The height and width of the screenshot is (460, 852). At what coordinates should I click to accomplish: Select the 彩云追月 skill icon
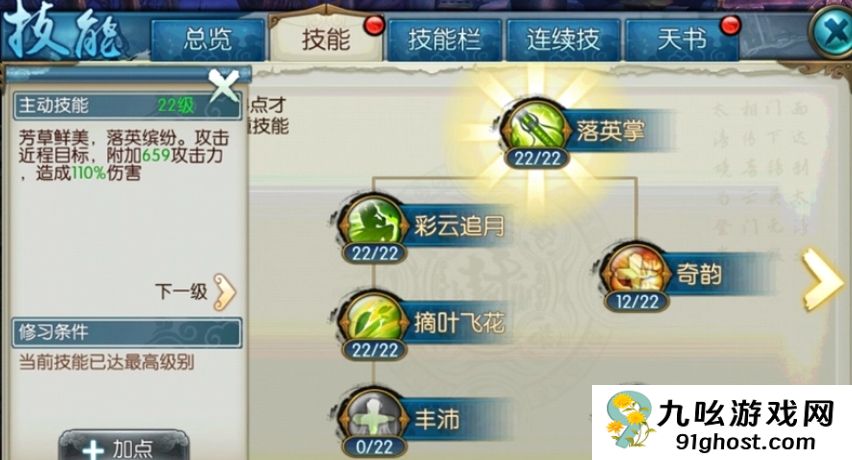click(374, 222)
